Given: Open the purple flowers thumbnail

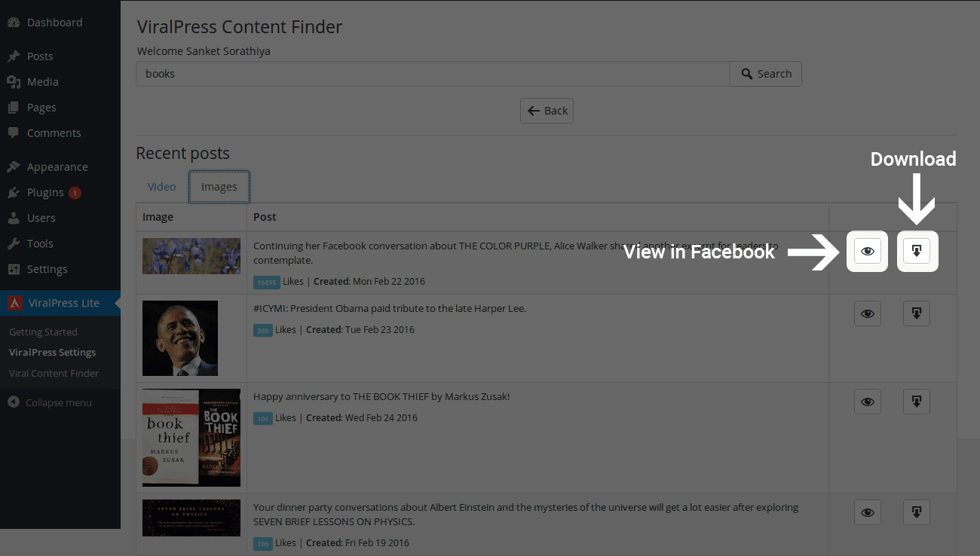Looking at the screenshot, I should point(191,256).
